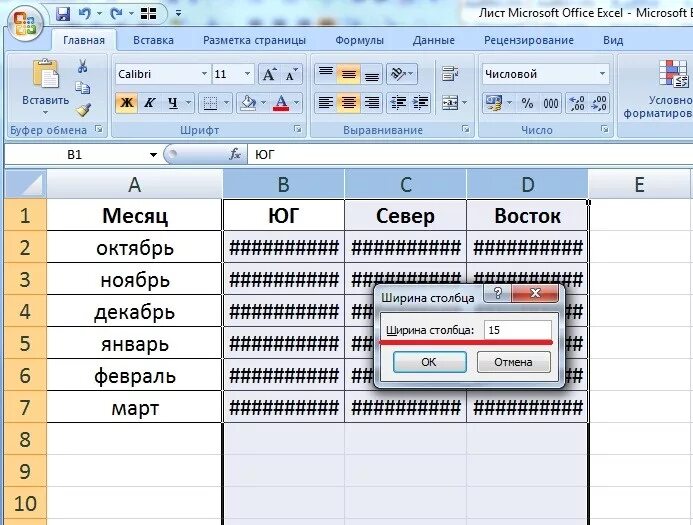The height and width of the screenshot is (525, 693).
Task: Open the Office button menu
Action: pos(25,22)
